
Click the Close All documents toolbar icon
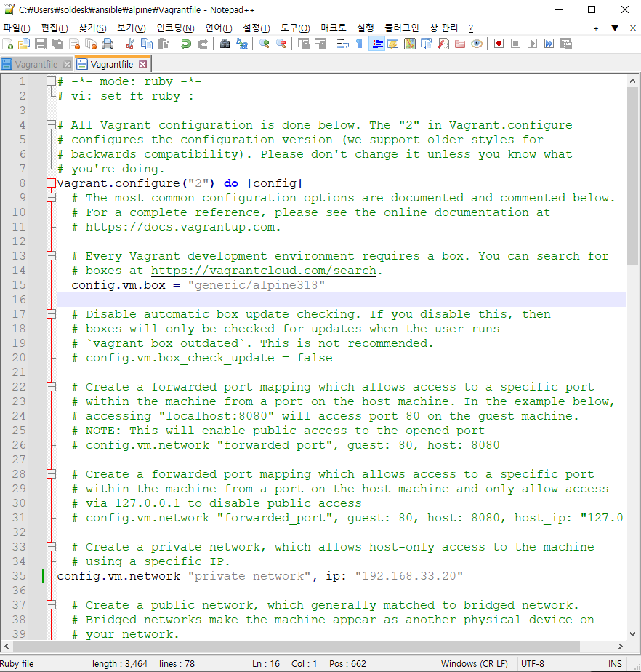click(x=91, y=44)
